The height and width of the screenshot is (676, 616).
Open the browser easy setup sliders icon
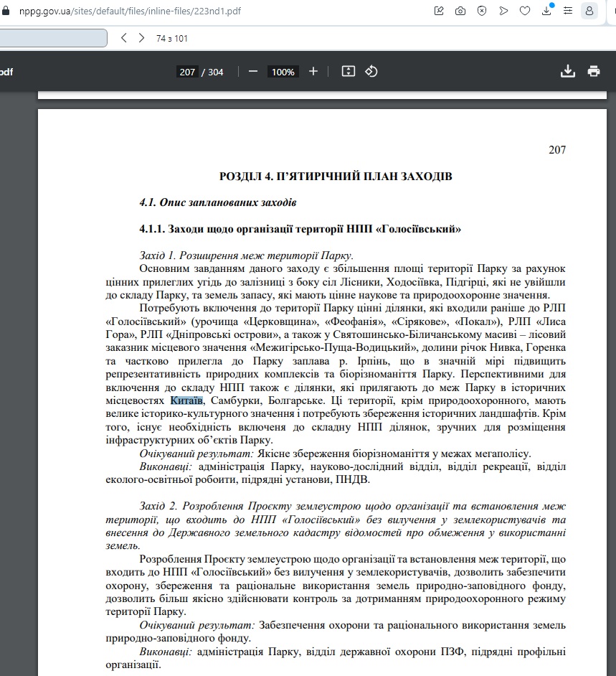tap(568, 11)
